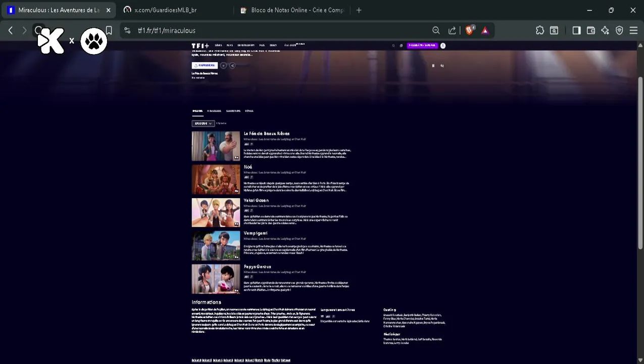Click the white Reprendre button
644x364 pixels.
(205, 65)
